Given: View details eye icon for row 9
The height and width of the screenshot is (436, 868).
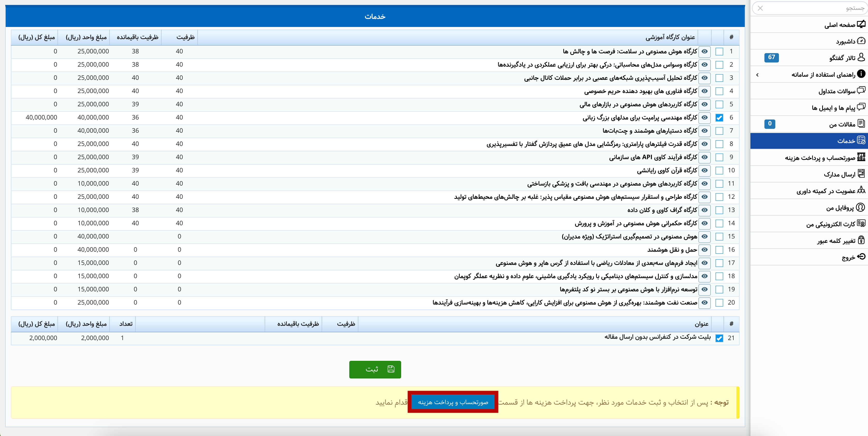Looking at the screenshot, I should [705, 157].
